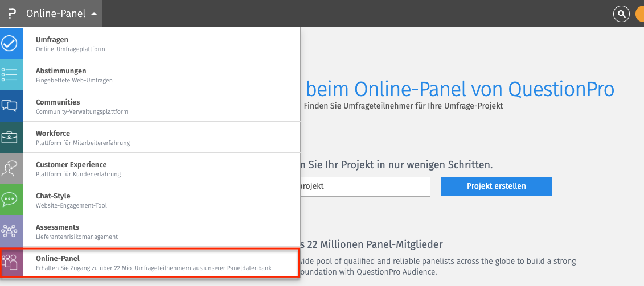Click Community-Verwaltungsplattform subtitle text
The width and height of the screenshot is (644, 286).
pos(82,111)
